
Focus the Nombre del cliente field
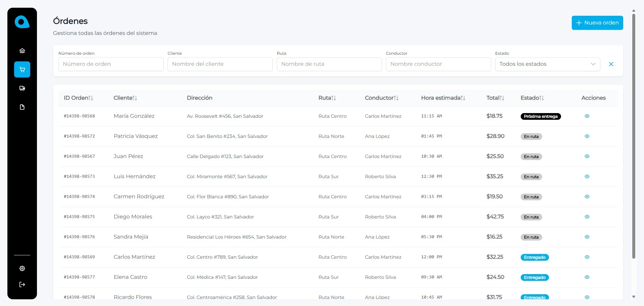tap(220, 64)
